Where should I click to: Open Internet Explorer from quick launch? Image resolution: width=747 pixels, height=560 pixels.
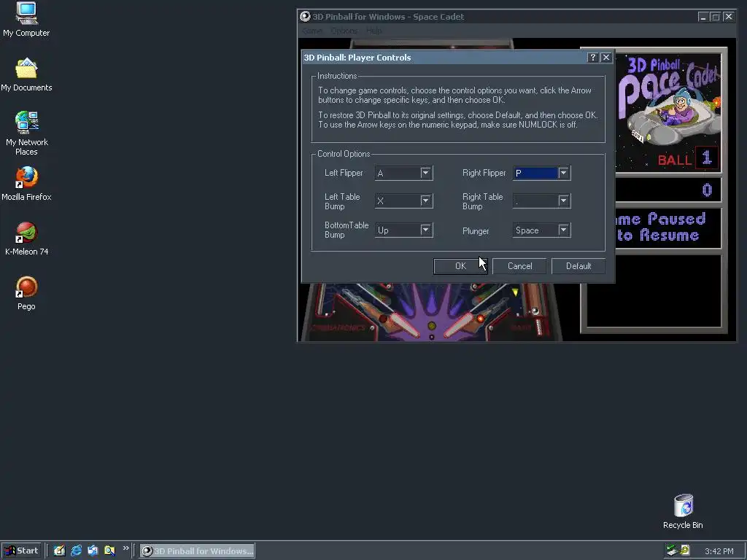(x=76, y=551)
